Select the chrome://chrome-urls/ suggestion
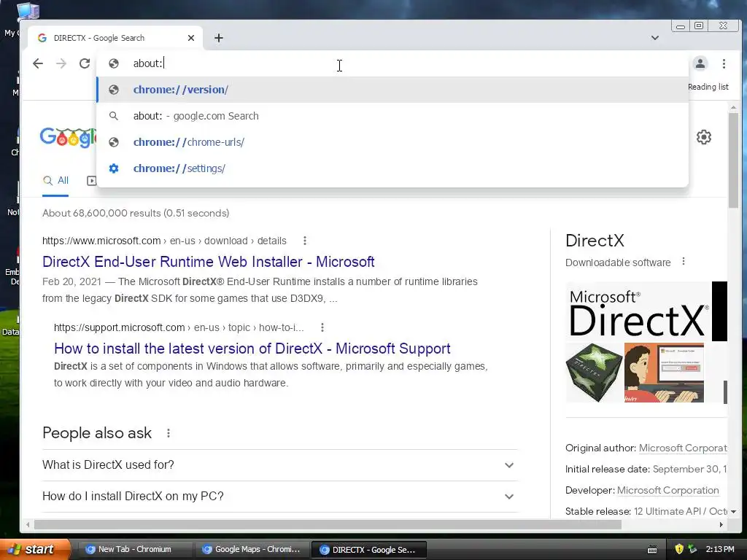747x560 pixels. (392, 142)
